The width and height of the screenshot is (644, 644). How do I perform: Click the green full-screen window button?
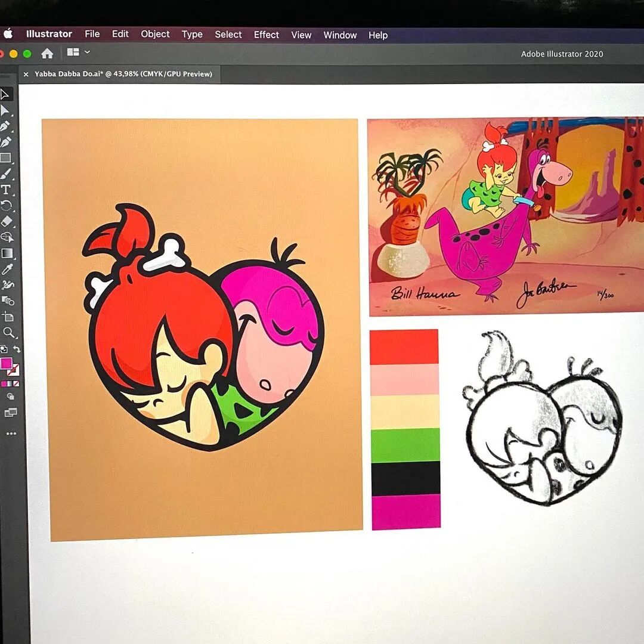point(27,54)
